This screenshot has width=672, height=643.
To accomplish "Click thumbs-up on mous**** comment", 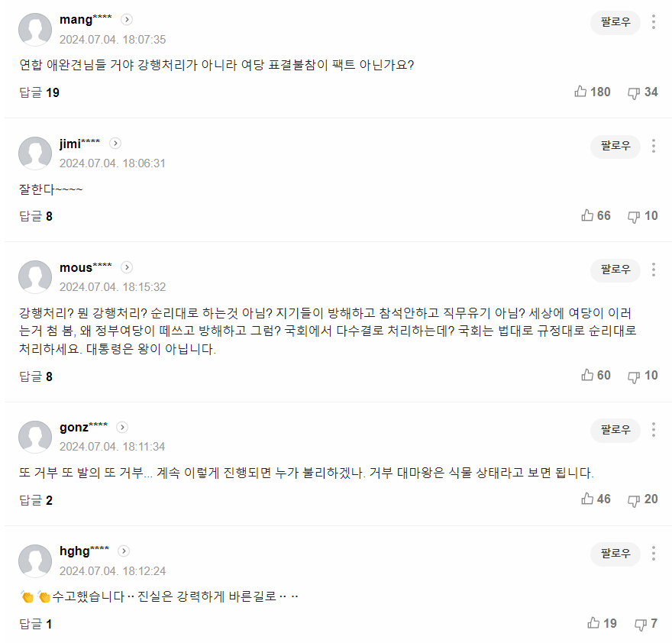I will point(587,375).
